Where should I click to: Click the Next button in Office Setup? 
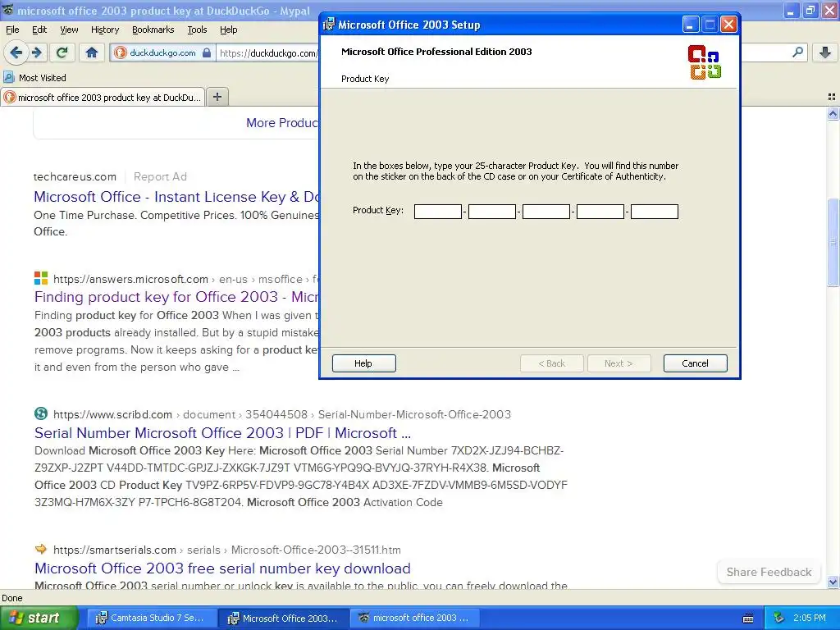(619, 363)
